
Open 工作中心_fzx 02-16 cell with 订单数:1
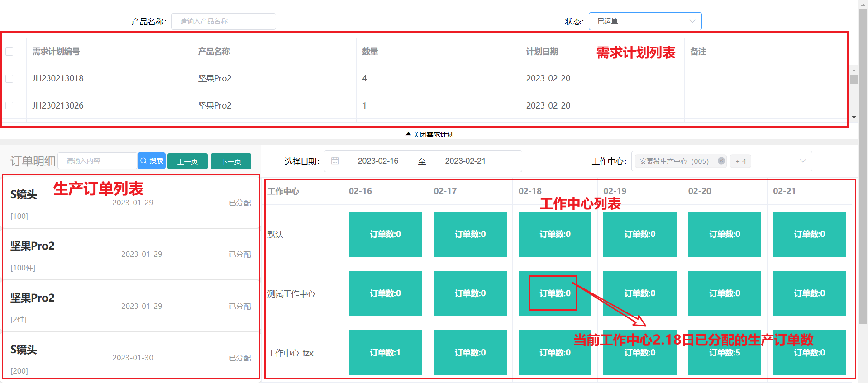385,352
